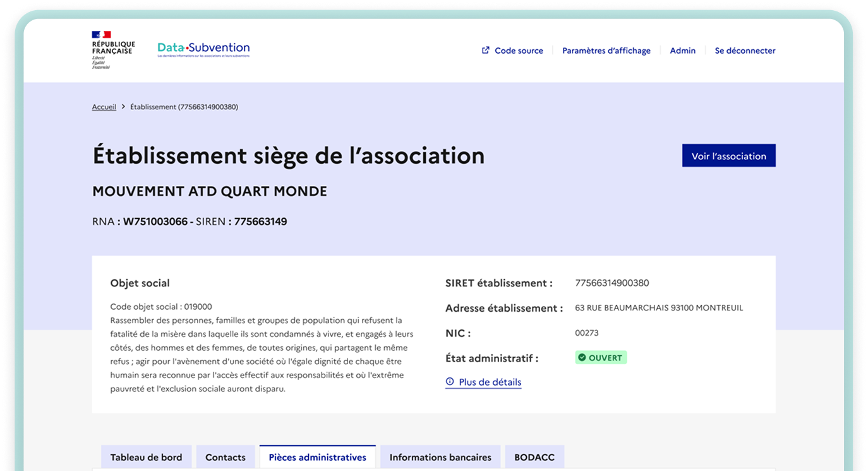
Task: Click the breadcrumb chevron after Accueil
Action: pos(123,107)
